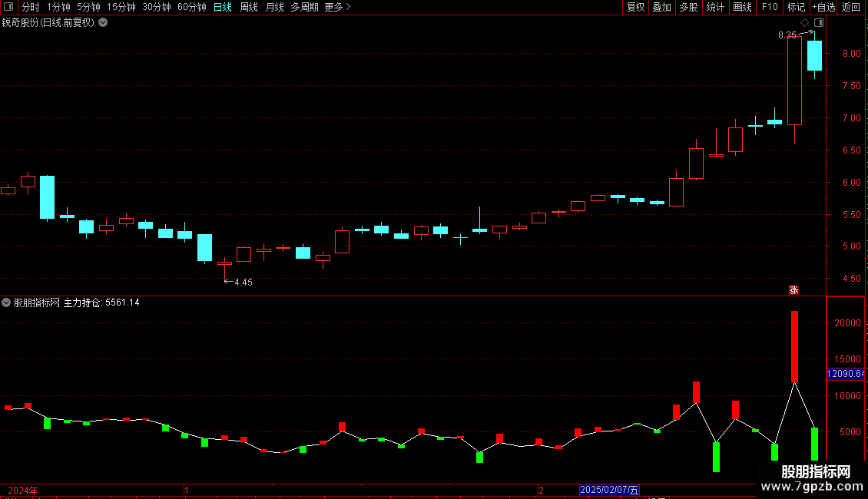Click 标记 mark button
The width and height of the screenshot is (868, 499).
tap(796, 7)
